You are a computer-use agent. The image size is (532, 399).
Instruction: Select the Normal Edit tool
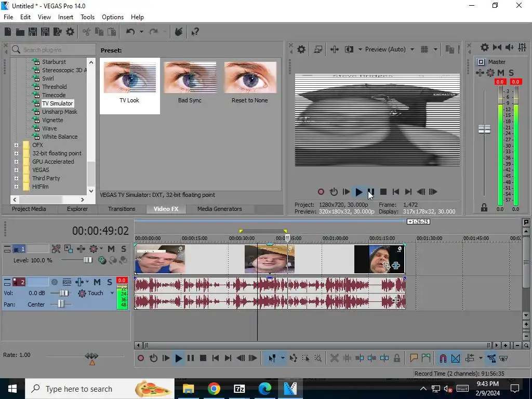click(x=272, y=358)
